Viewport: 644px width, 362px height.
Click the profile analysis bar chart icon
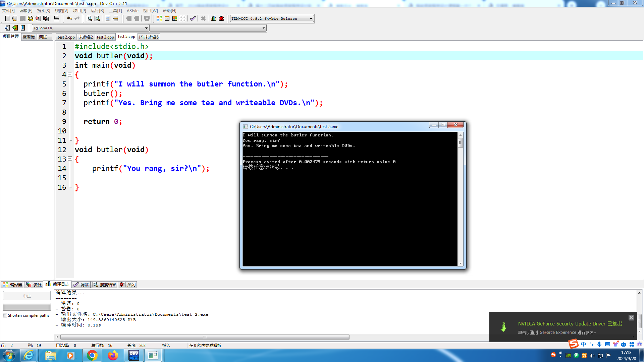[214, 18]
